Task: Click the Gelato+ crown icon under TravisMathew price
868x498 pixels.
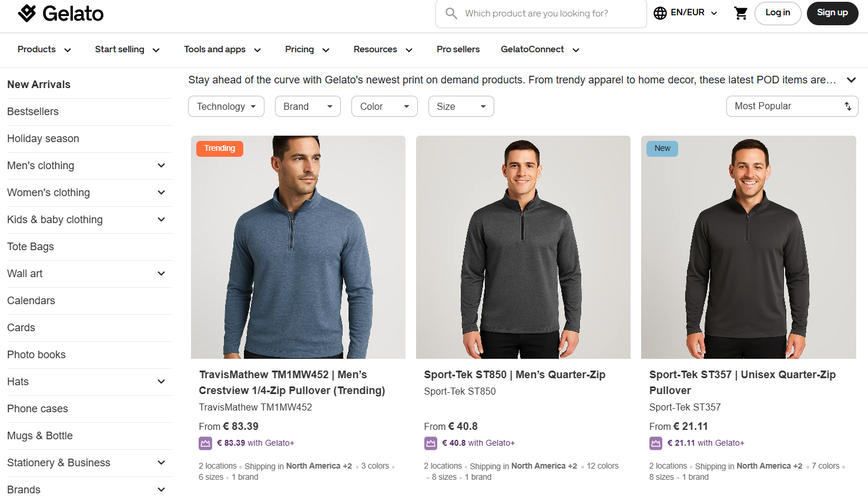Action: pos(205,443)
